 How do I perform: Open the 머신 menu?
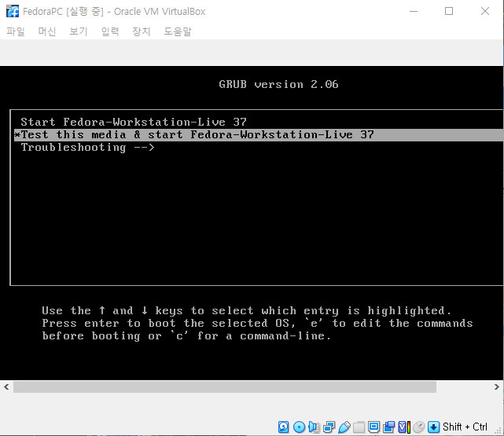47,31
